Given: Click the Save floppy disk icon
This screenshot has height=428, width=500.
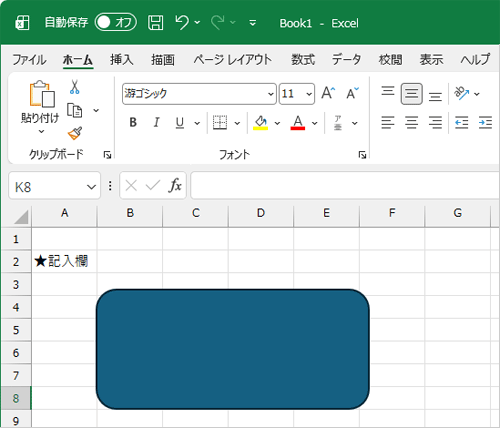Looking at the screenshot, I should [155, 23].
